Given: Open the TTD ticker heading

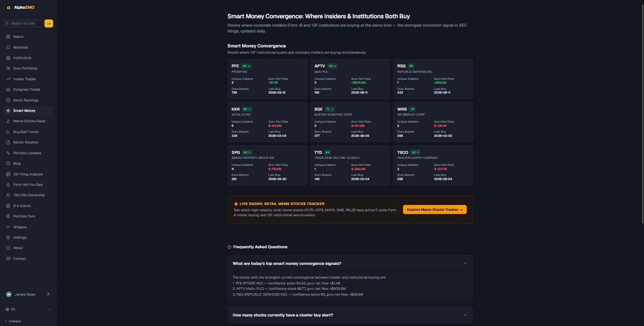Looking at the screenshot, I should (x=318, y=153).
